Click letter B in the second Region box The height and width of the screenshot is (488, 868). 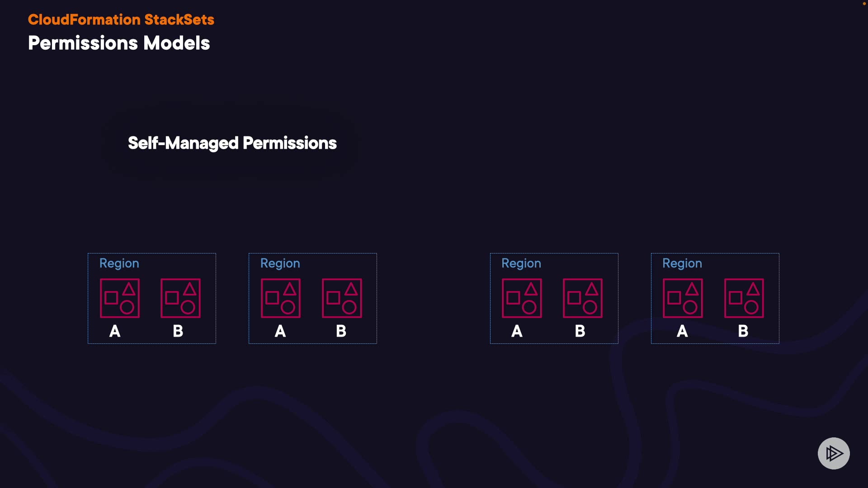coord(341,331)
